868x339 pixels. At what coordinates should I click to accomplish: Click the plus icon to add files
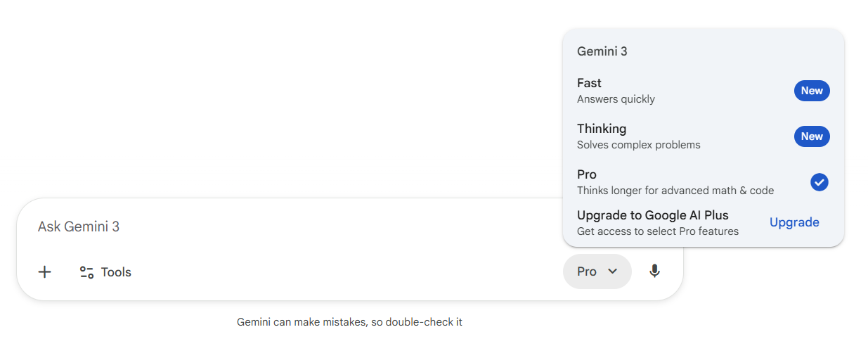[x=45, y=272]
